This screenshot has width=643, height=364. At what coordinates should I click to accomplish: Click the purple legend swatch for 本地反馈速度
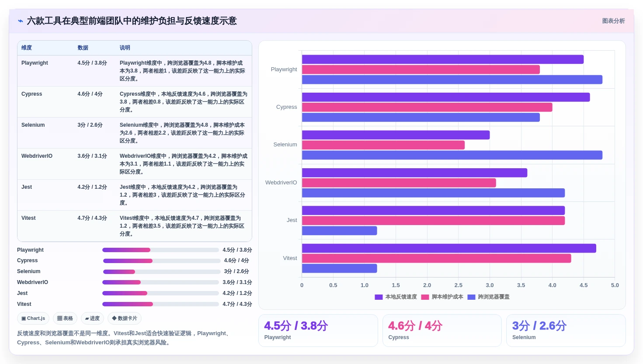[x=379, y=297]
